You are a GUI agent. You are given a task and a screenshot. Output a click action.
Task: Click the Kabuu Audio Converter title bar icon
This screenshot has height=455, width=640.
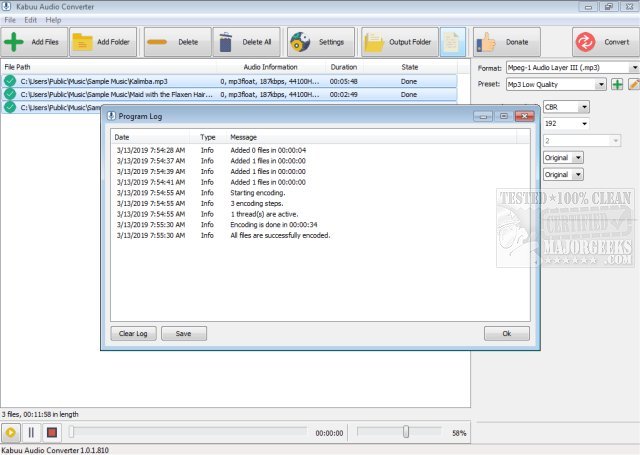[7, 6]
